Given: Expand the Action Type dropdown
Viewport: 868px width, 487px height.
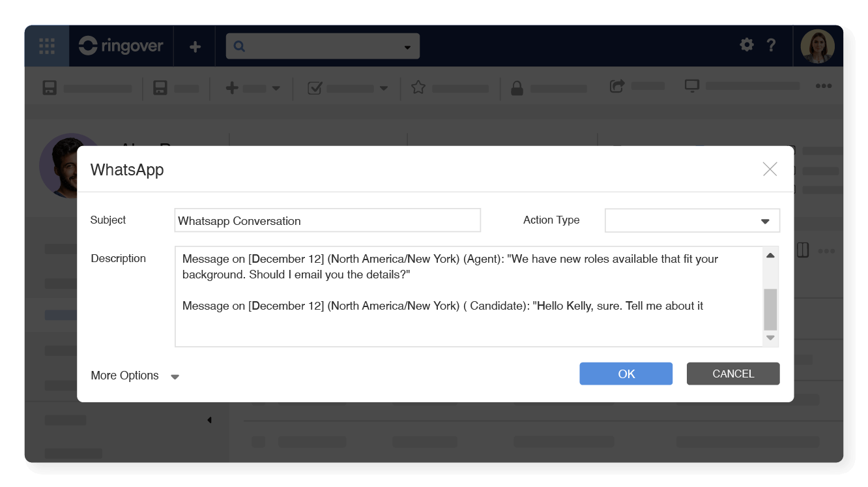Looking at the screenshot, I should click(765, 221).
